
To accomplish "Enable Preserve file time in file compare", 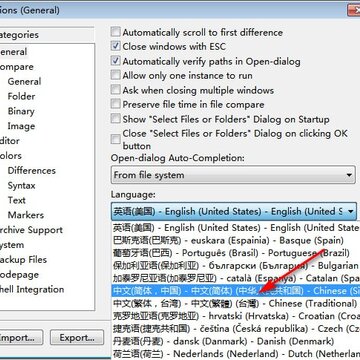I will click(116, 104).
